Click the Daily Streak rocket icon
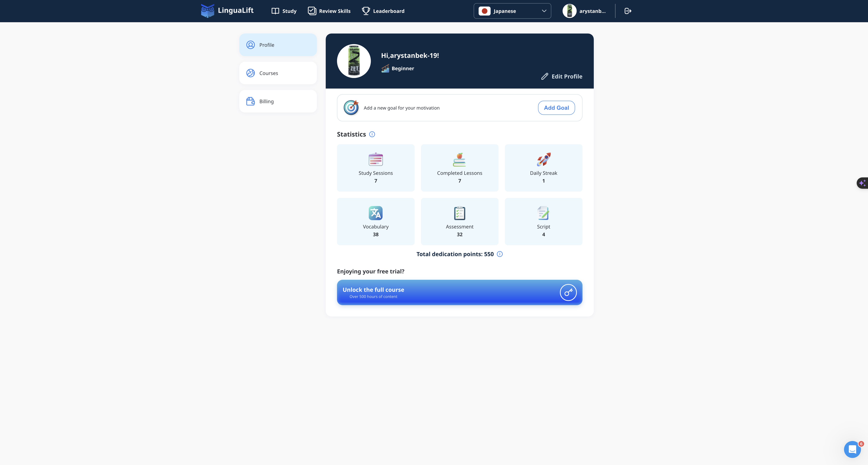 544,159
